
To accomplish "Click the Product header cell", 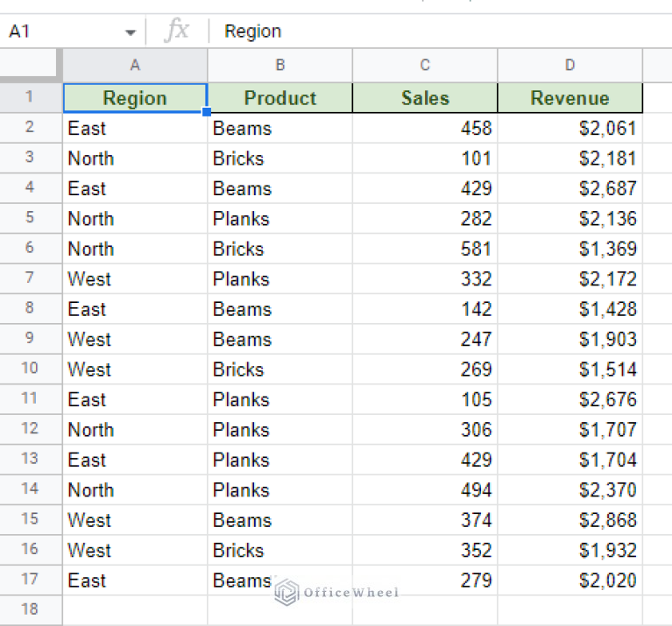I will [279, 98].
